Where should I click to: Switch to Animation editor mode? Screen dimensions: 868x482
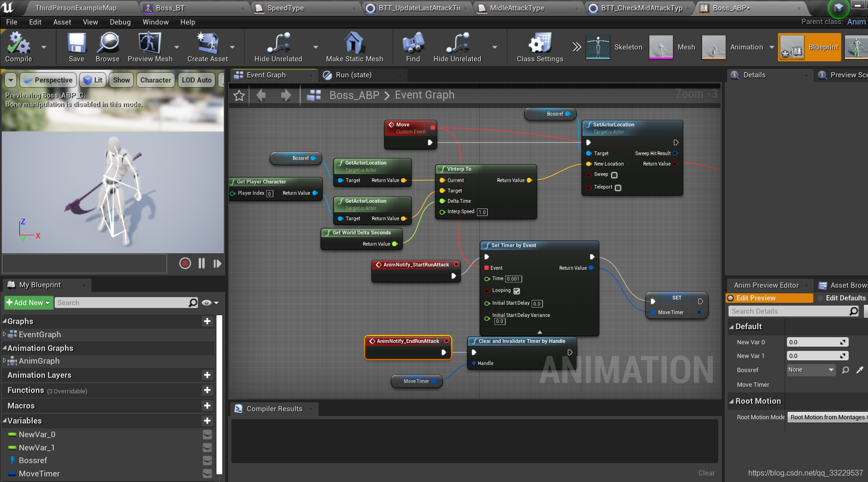733,47
